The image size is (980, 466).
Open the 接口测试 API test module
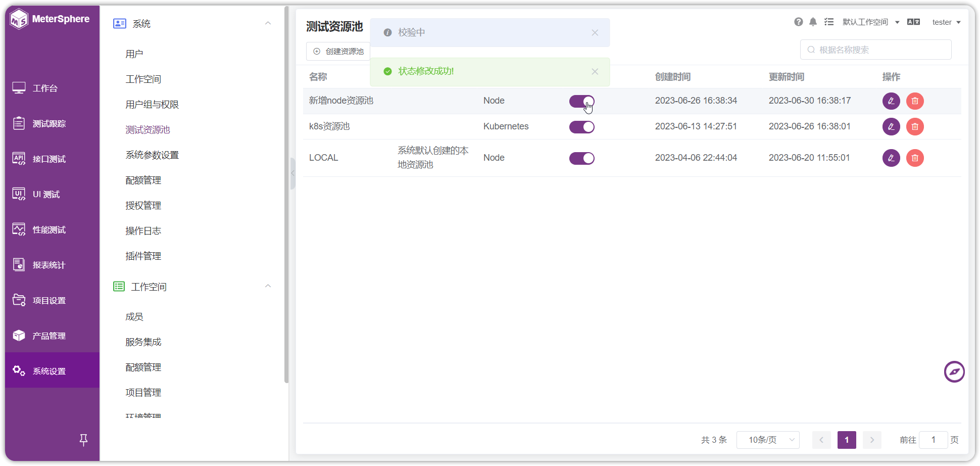52,159
